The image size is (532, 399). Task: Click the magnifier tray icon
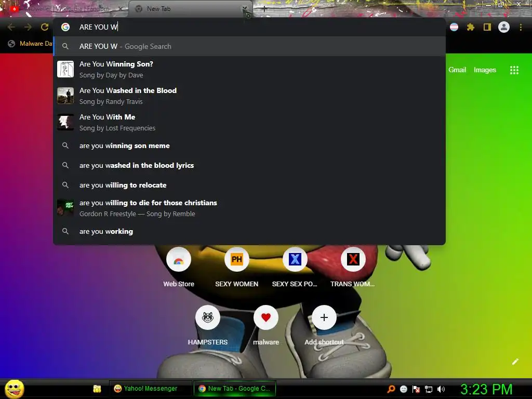coord(391,389)
